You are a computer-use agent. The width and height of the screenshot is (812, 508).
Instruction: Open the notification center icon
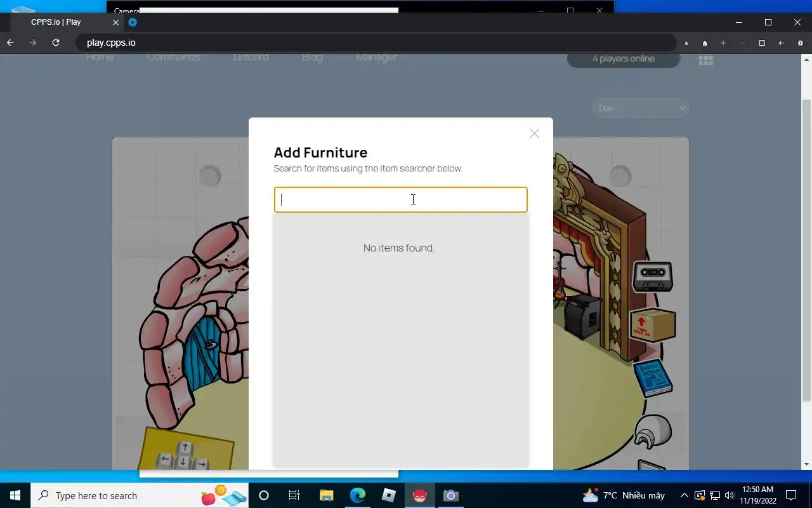pyautogui.click(x=791, y=495)
